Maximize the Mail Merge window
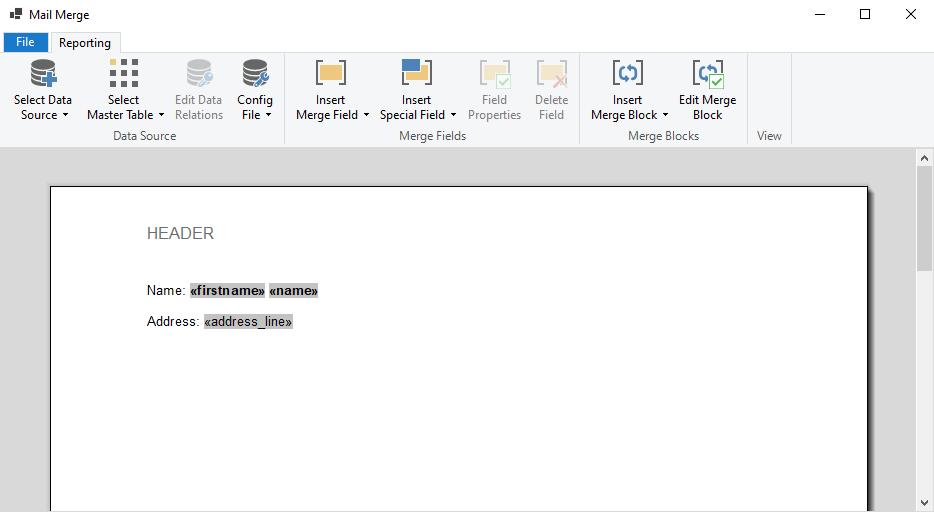The image size is (934, 512). [x=865, y=14]
